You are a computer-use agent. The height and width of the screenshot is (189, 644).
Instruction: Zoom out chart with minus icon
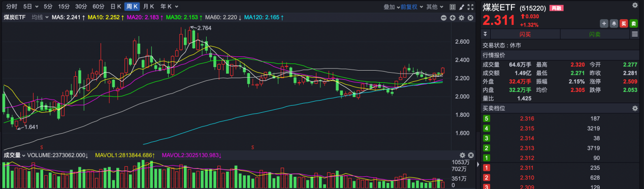tap(443, 18)
